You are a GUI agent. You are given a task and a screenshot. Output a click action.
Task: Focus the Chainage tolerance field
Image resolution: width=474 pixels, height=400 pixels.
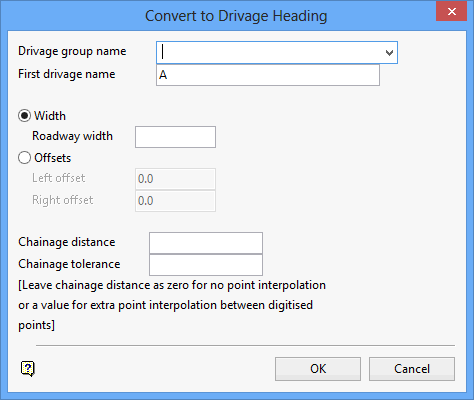point(206,265)
